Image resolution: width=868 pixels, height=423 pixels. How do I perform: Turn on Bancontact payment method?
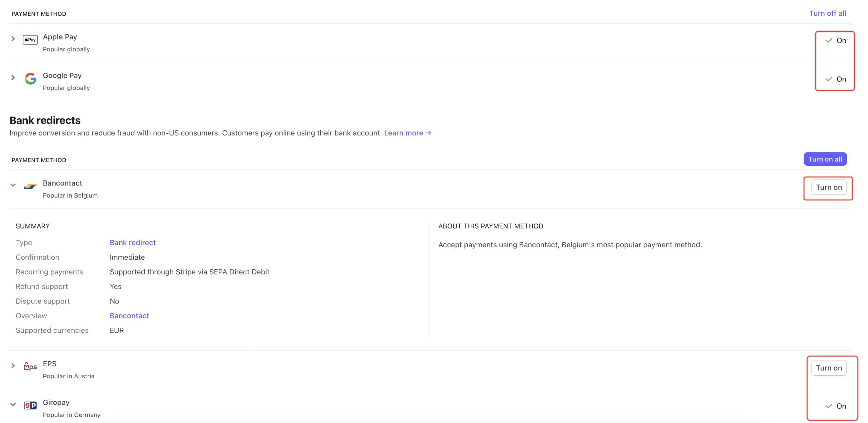829,187
